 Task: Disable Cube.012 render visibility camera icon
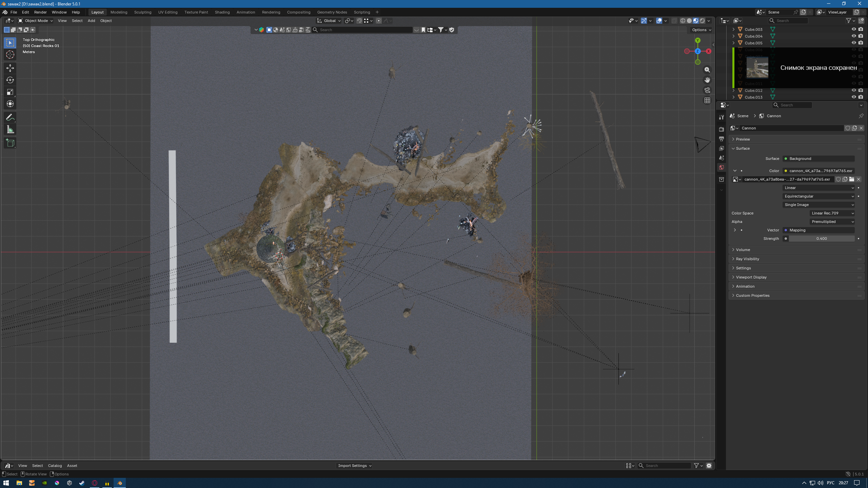(x=861, y=90)
